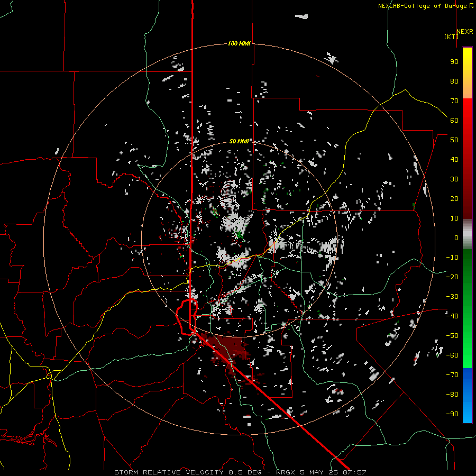
Task: Select the 50 value on velocity scale
Action: click(454, 140)
